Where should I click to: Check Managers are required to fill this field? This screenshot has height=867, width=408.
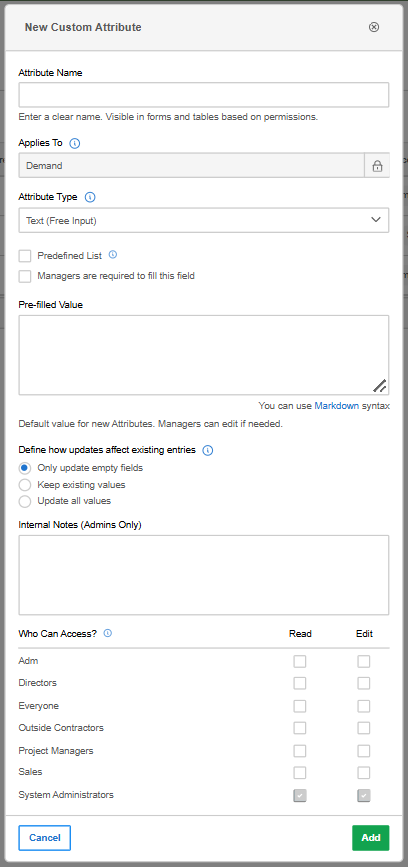coord(25,276)
